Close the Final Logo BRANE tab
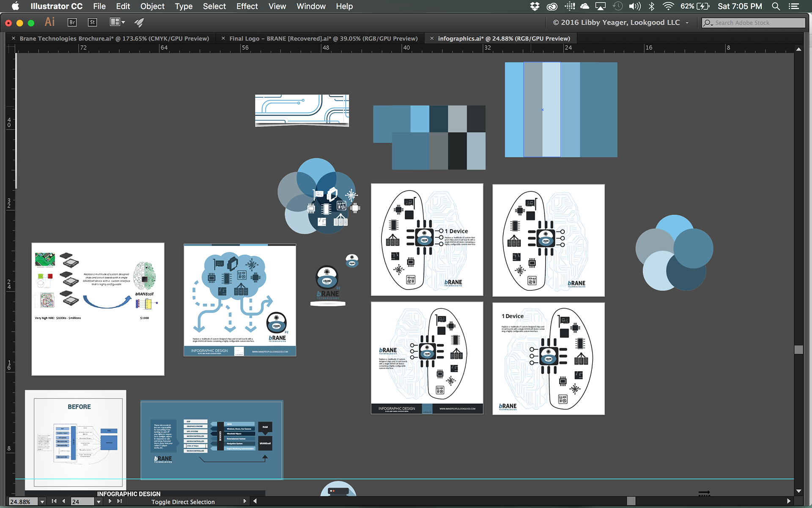The width and height of the screenshot is (812, 508). tap(223, 39)
